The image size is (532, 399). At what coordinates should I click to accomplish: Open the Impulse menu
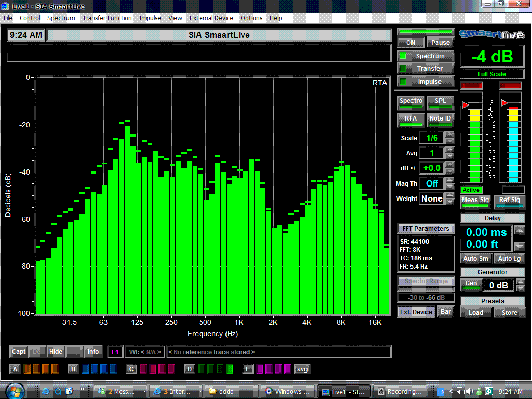(150, 18)
